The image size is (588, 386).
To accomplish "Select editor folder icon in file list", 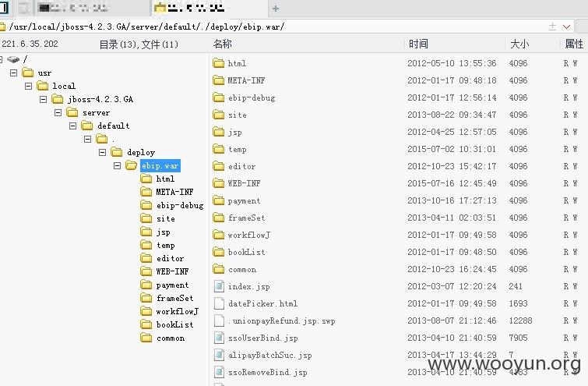I will coord(218,166).
